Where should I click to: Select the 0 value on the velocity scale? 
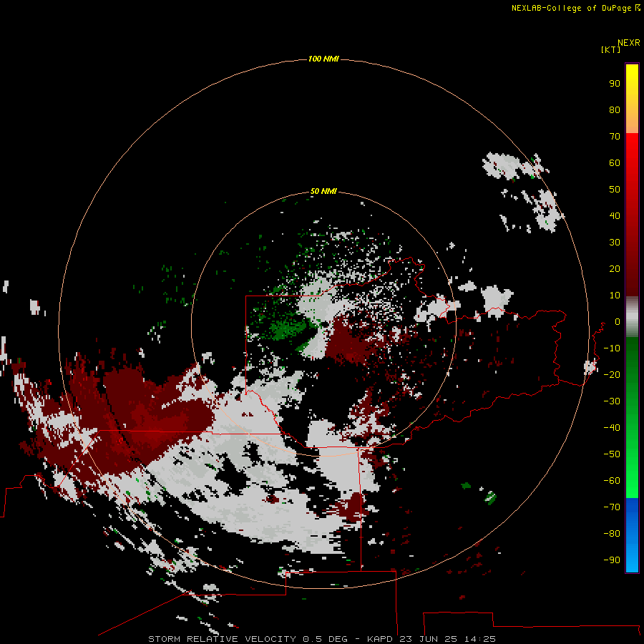(618, 321)
